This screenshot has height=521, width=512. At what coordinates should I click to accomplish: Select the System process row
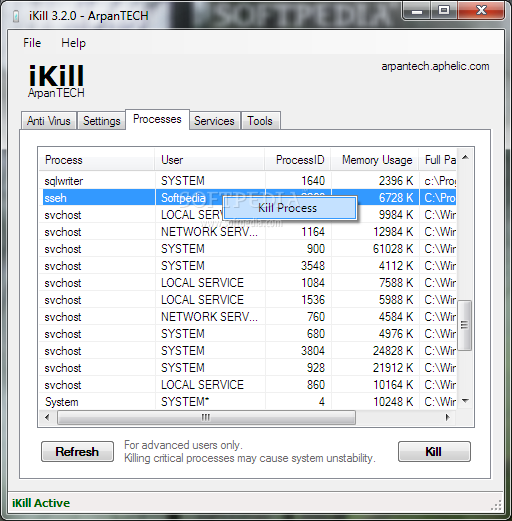[248, 402]
